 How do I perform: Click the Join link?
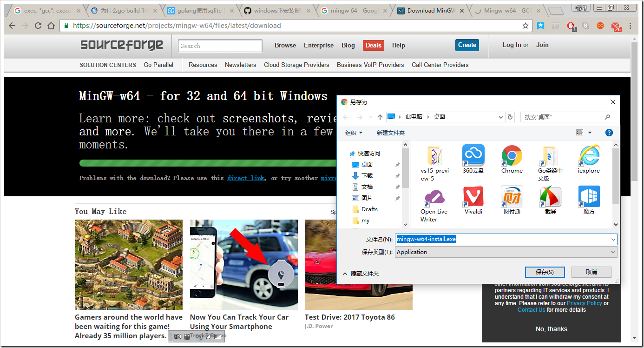[x=542, y=45]
